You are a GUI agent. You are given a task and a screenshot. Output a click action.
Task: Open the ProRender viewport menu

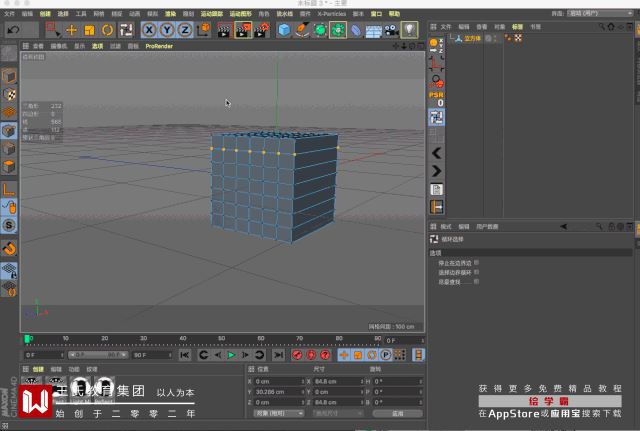pos(158,46)
